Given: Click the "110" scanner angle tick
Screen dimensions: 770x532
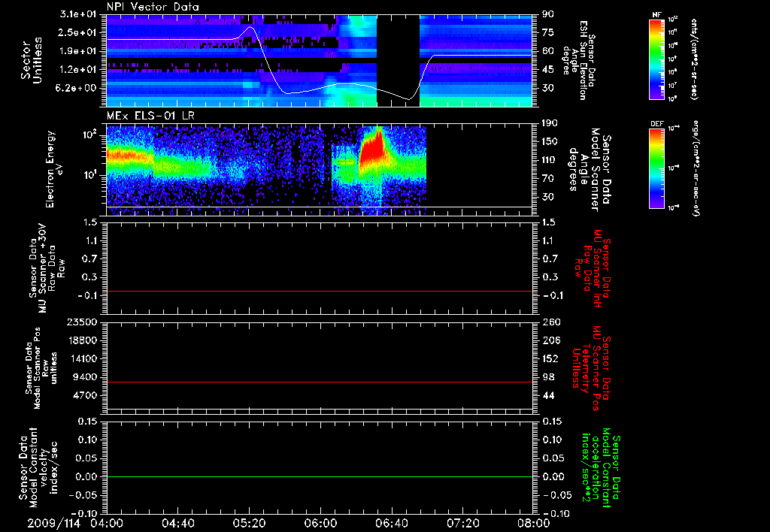Looking at the screenshot, I should [550, 160].
